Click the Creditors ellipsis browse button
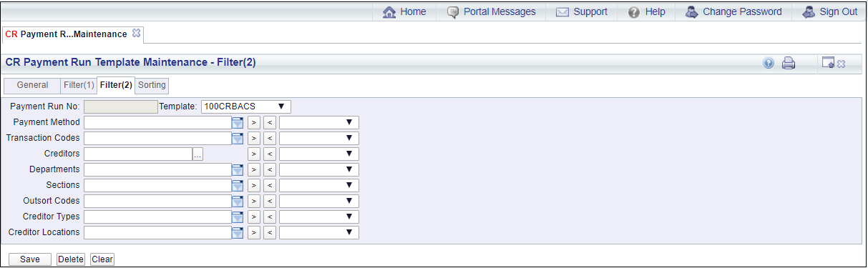868x268 pixels. point(199,154)
